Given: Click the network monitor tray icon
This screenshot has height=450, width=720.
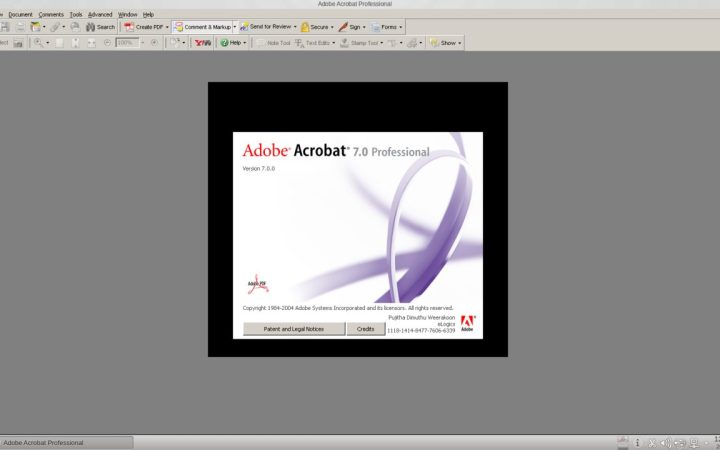Looking at the screenshot, I should [694, 443].
